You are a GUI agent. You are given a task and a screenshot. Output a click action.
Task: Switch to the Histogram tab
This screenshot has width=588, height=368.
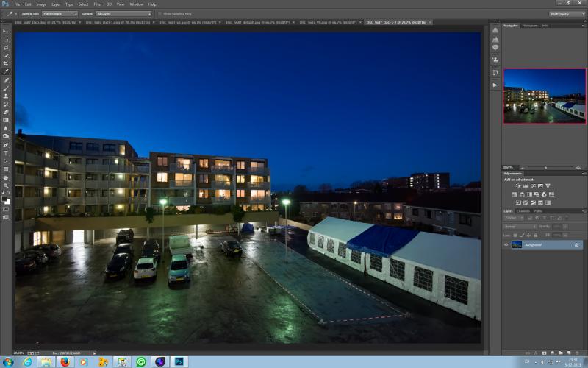[x=530, y=26]
